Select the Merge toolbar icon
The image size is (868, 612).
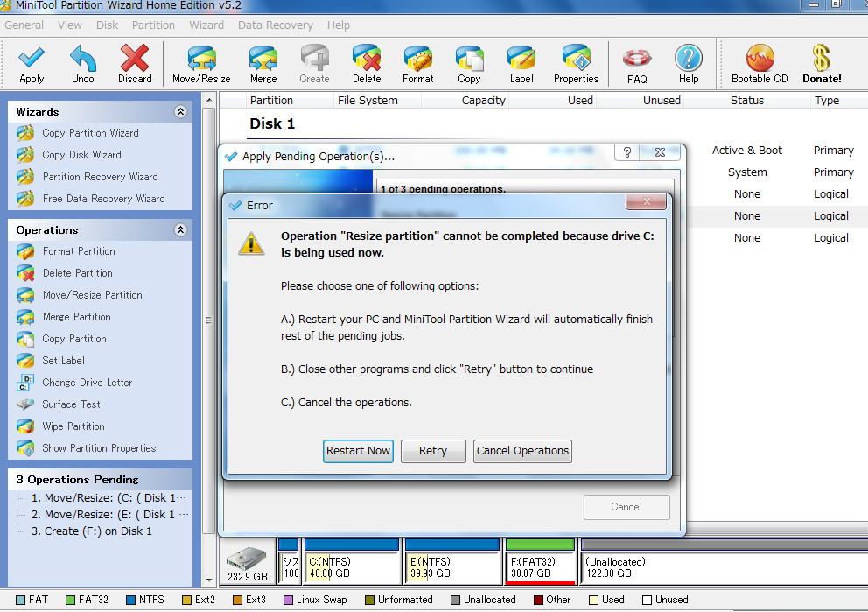click(263, 58)
